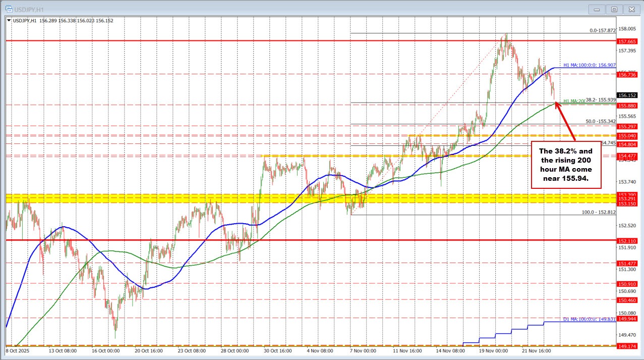Expand the OHLC quote line disclosure triangle
This screenshot has width=644, height=360.
[x=8, y=21]
